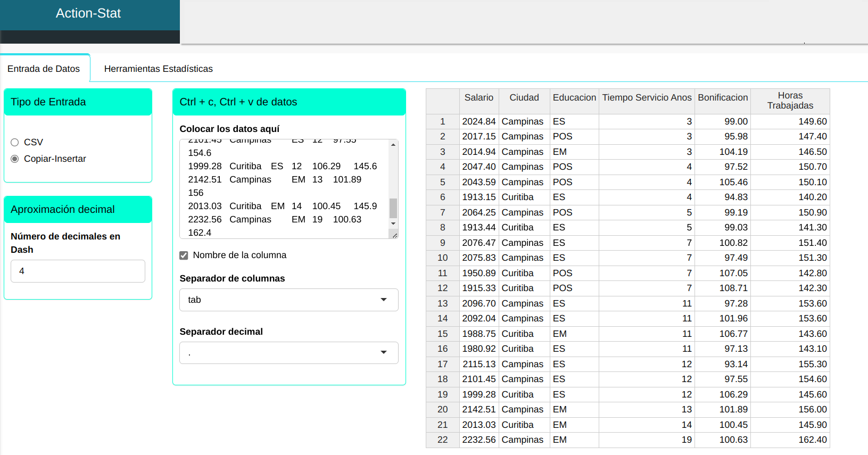Click the Salario column header
The height and width of the screenshot is (455, 868).
(478, 98)
